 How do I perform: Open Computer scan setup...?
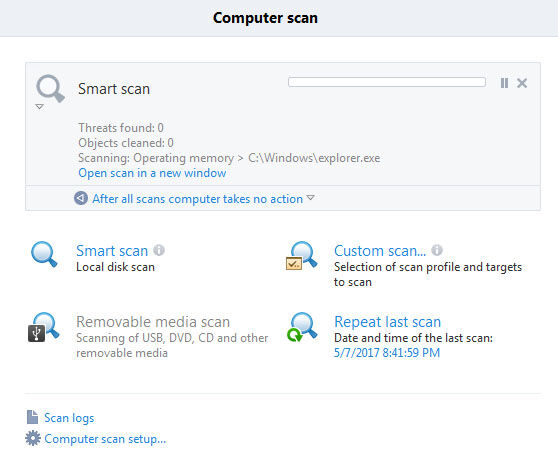tap(105, 439)
